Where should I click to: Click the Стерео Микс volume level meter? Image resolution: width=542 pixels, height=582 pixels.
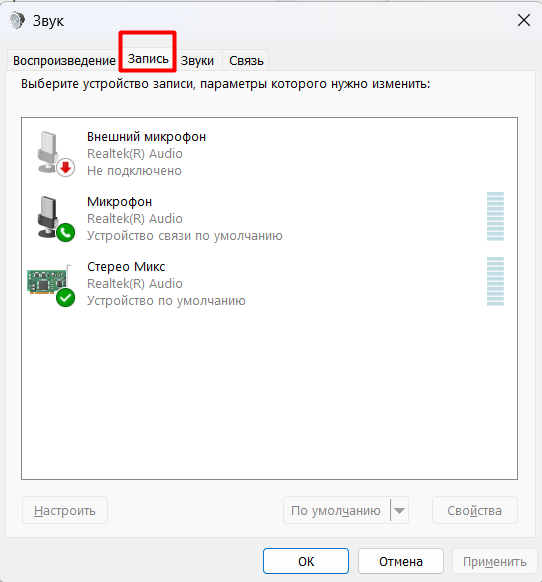click(495, 281)
